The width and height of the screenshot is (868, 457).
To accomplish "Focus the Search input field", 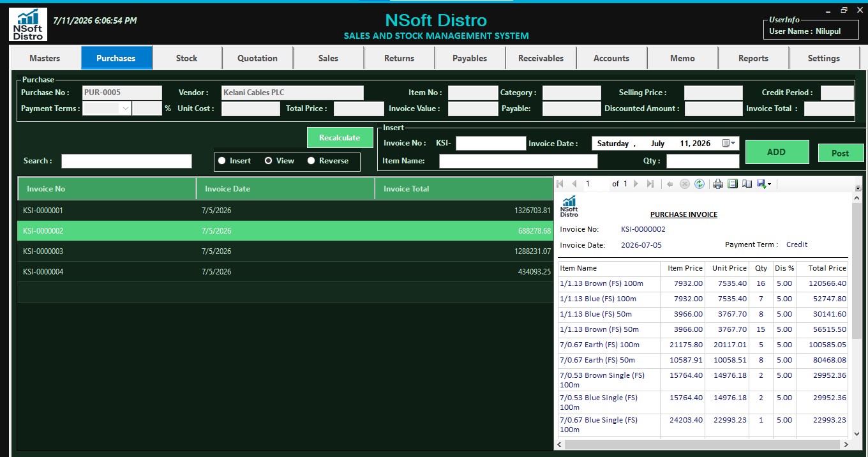I will [x=126, y=161].
